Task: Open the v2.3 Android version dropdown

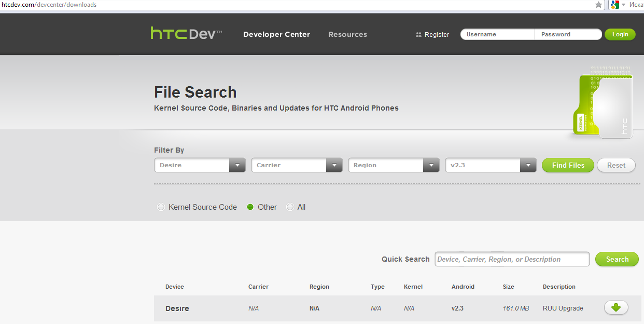Action: [x=491, y=165]
